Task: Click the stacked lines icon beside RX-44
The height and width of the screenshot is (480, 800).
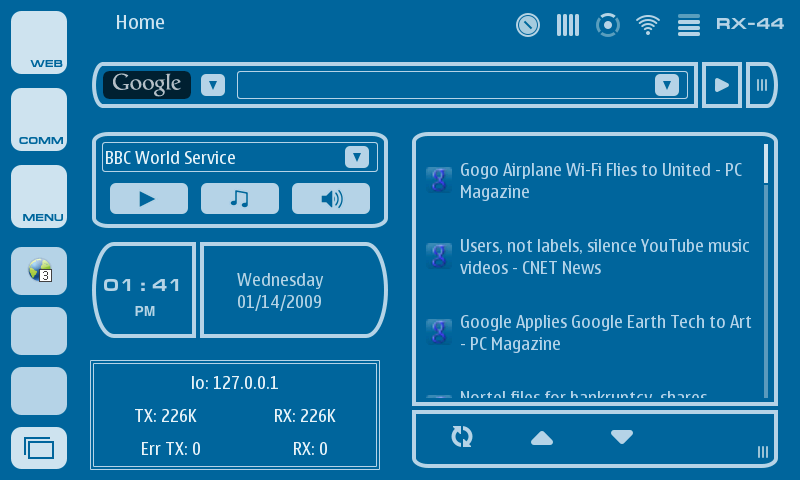Action: pos(688,25)
